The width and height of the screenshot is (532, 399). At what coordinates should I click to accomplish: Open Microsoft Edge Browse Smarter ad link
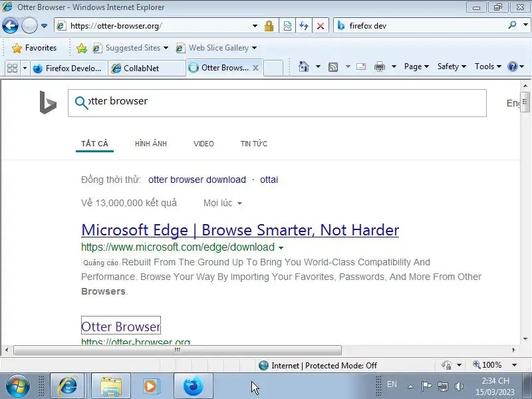coord(240,230)
